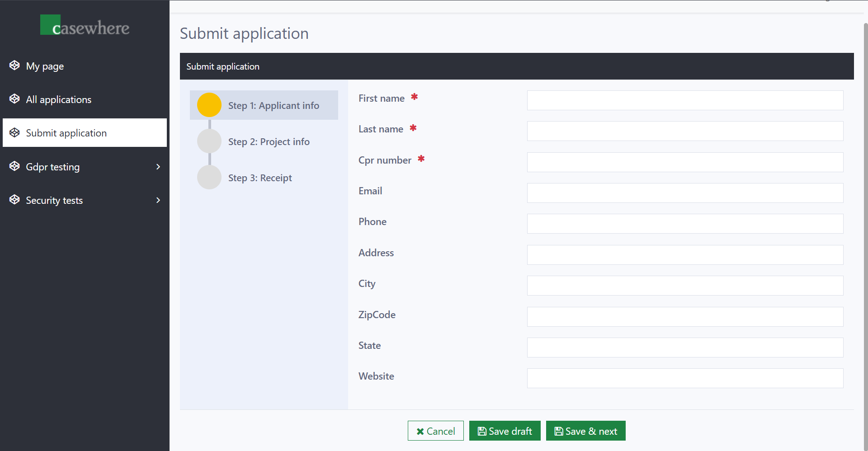Screen dimensions: 868x451
Task: Click the Casewhere logo
Action: tap(85, 25)
